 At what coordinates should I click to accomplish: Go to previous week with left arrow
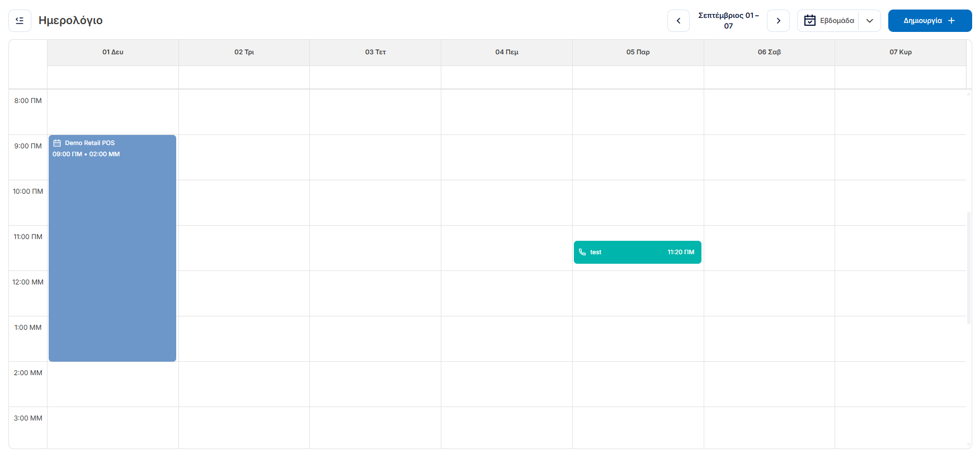click(679, 21)
